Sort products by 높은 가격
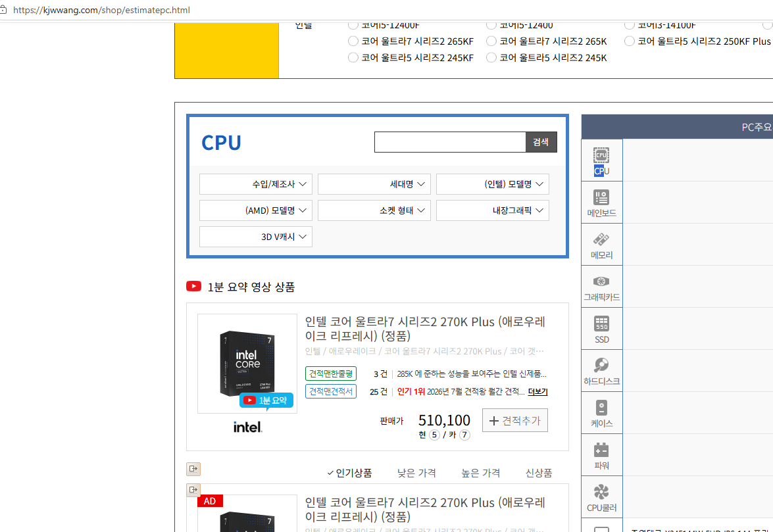This screenshot has height=532, width=773. (481, 473)
